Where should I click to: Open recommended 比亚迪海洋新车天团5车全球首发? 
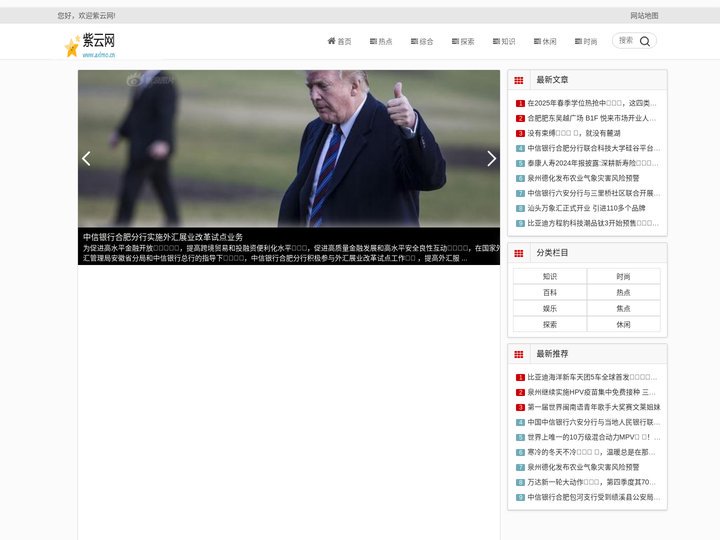(x=592, y=377)
